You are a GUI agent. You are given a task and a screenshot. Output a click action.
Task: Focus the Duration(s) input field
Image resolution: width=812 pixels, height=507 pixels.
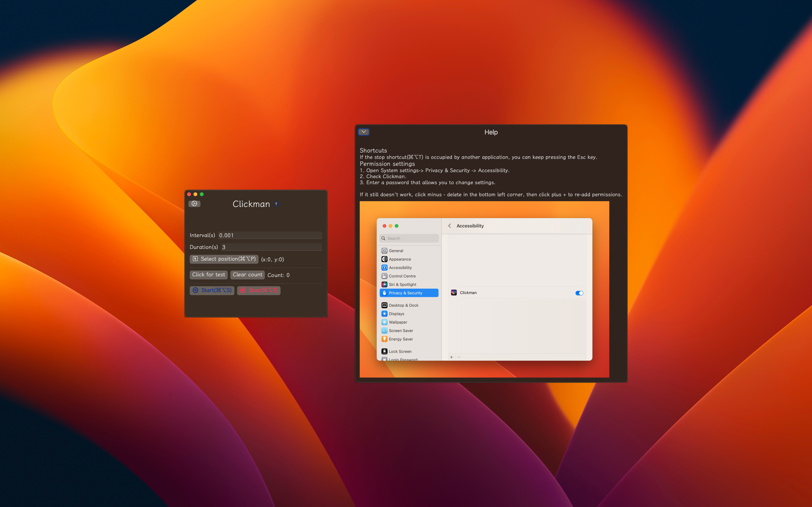[x=271, y=247]
